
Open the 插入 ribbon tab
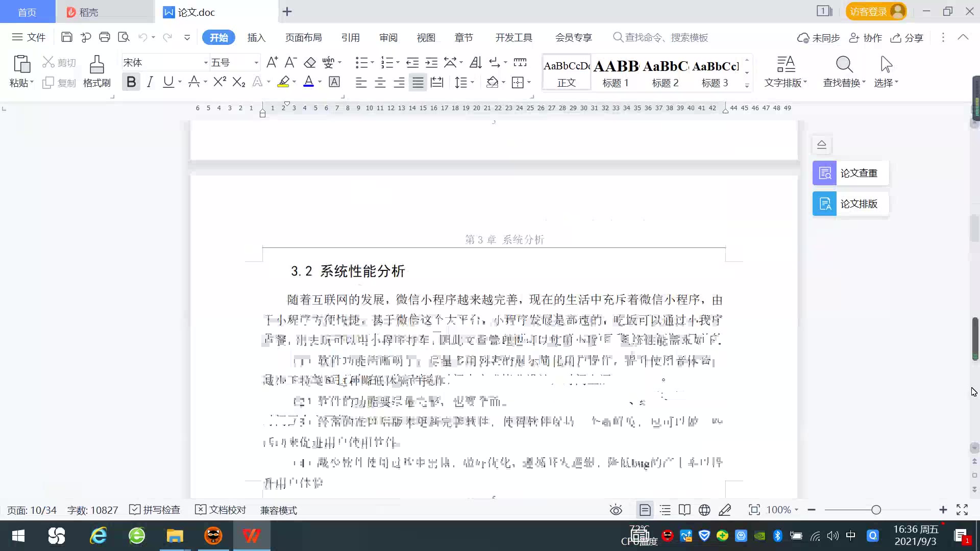coord(256,37)
